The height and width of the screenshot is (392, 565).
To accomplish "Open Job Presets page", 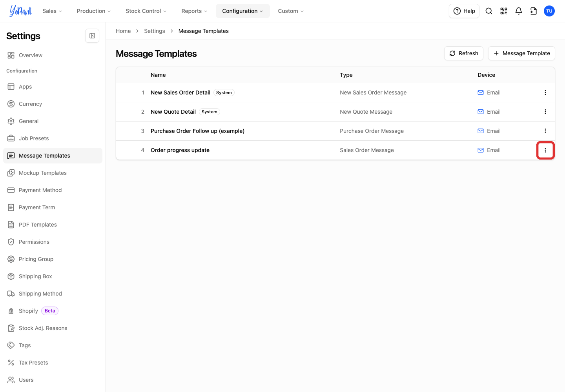I will [x=53, y=138].
